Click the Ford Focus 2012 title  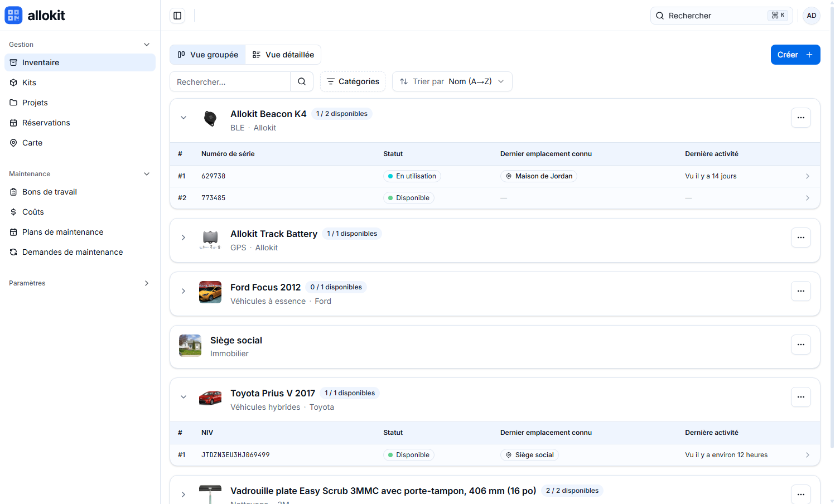click(x=266, y=287)
